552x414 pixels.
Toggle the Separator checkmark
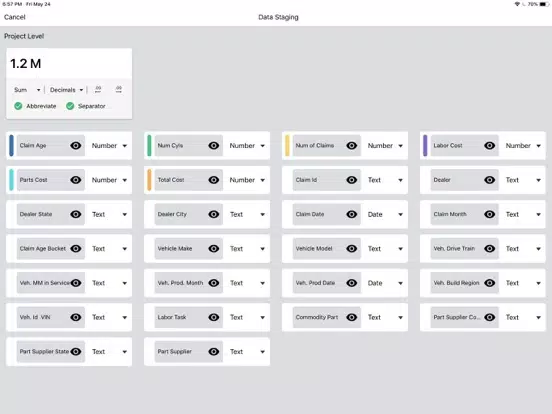pyautogui.click(x=70, y=106)
